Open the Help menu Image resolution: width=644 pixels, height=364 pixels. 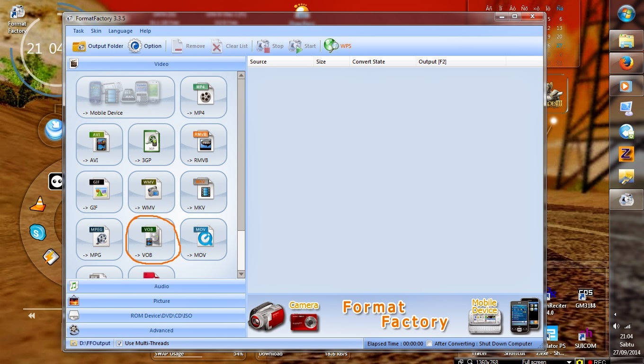coord(145,31)
